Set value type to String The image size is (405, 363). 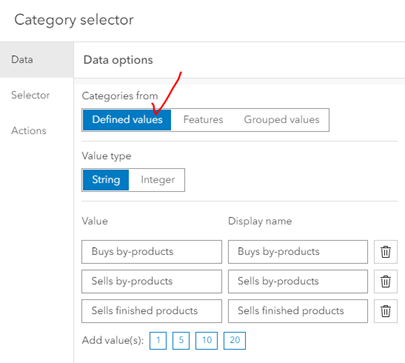(x=106, y=180)
